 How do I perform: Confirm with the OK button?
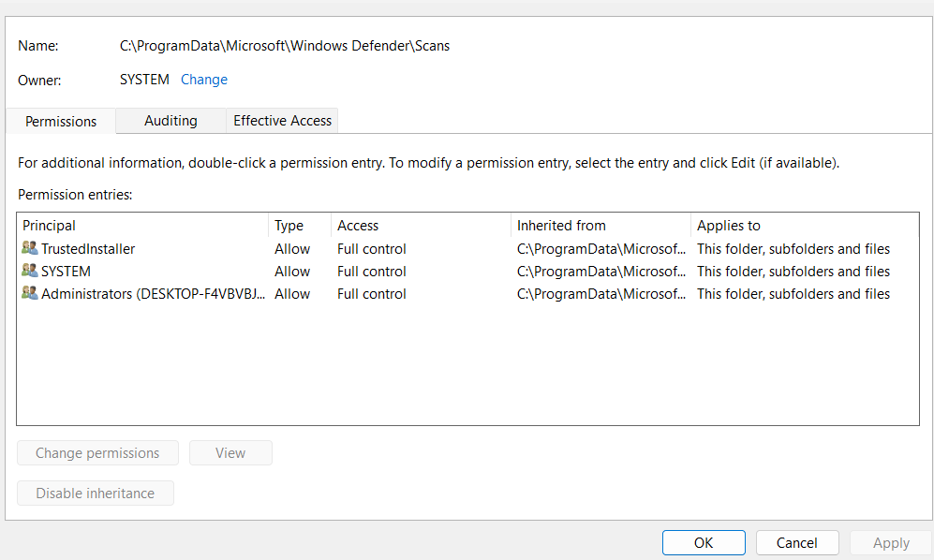tap(704, 543)
